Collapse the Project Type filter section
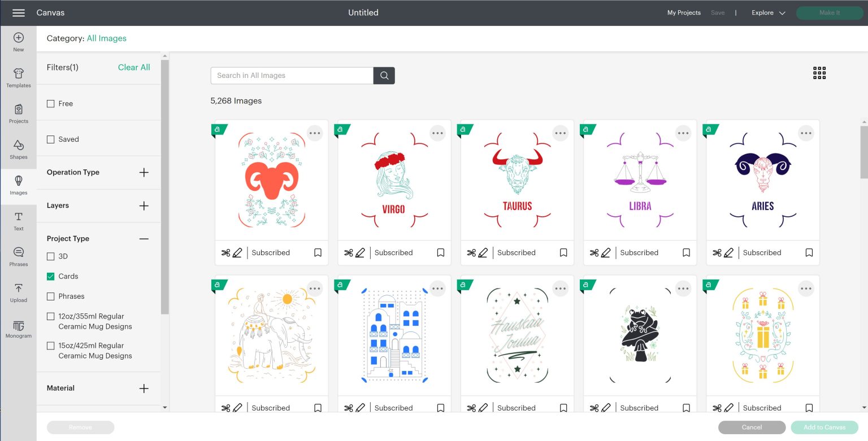Image resolution: width=868 pixels, height=441 pixels. [144, 239]
